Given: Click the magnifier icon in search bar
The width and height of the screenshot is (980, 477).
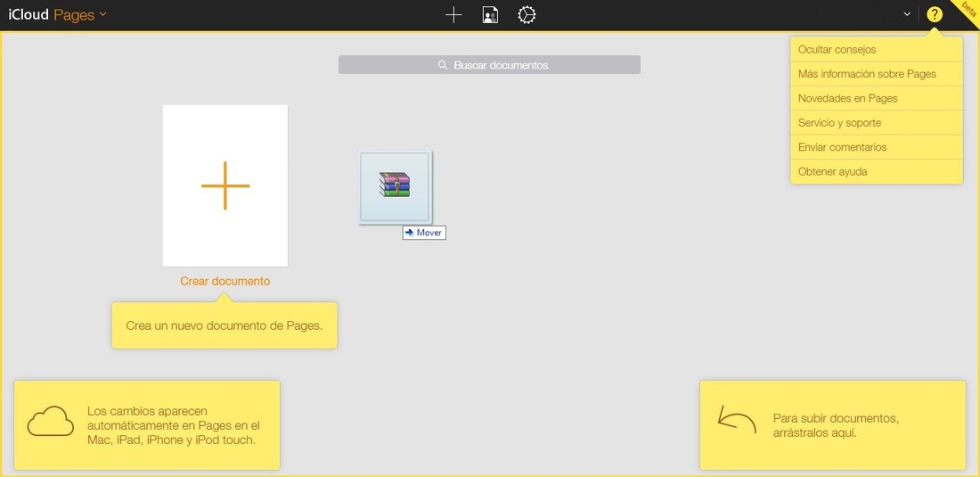Looking at the screenshot, I should point(443,65).
